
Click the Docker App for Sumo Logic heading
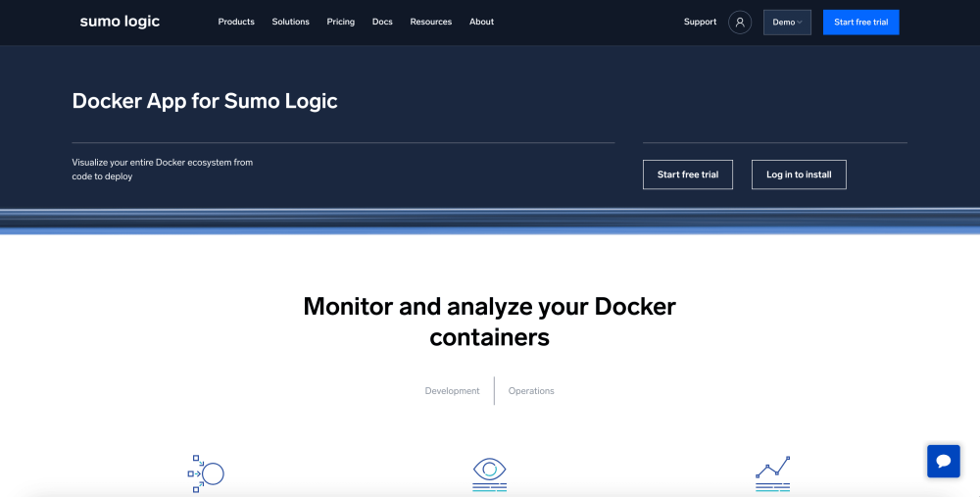(205, 101)
